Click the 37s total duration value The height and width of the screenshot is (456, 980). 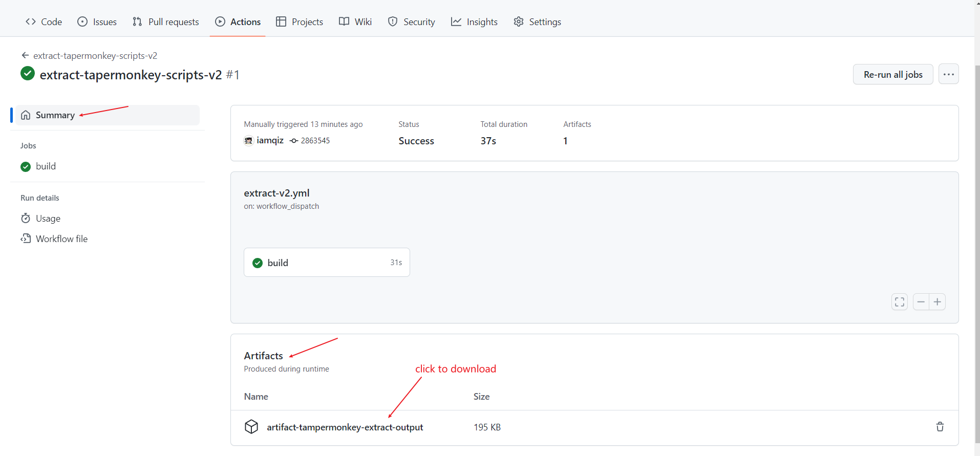click(488, 141)
